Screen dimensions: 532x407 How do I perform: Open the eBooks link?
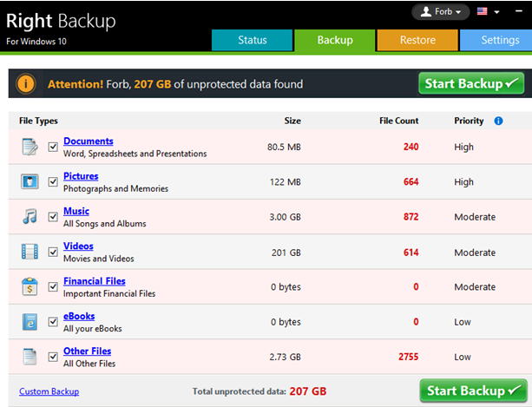(79, 316)
